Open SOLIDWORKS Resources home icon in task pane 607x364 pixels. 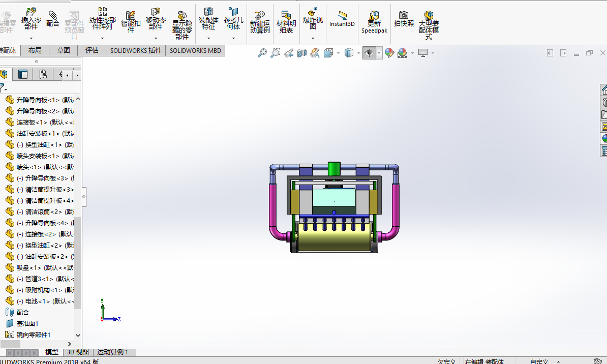(604, 90)
